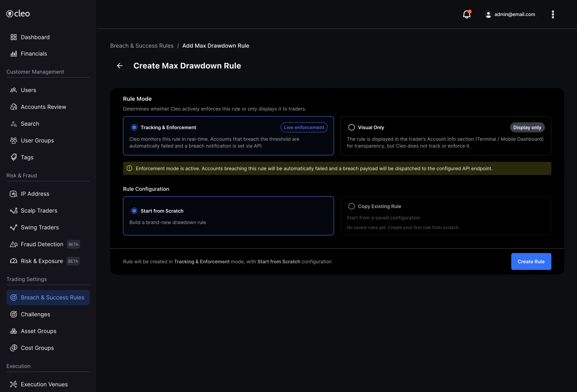The image size is (577, 392).
Task: Click the BETA badge next to Fraud Detection
Action: [73, 244]
